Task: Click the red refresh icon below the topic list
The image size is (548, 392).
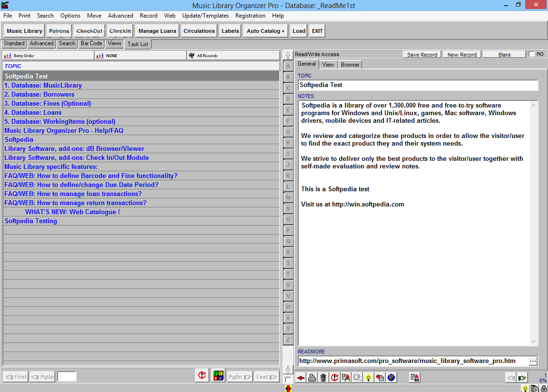Action: pyautogui.click(x=202, y=375)
